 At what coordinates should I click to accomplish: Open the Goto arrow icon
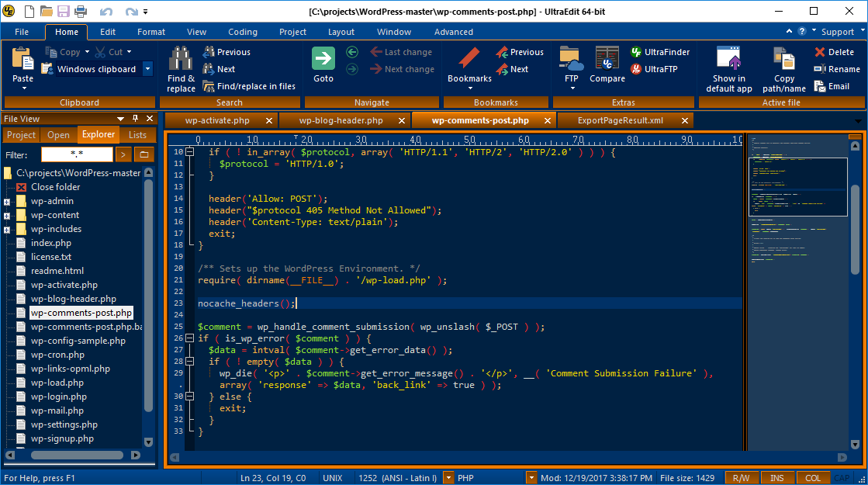tap(323, 59)
